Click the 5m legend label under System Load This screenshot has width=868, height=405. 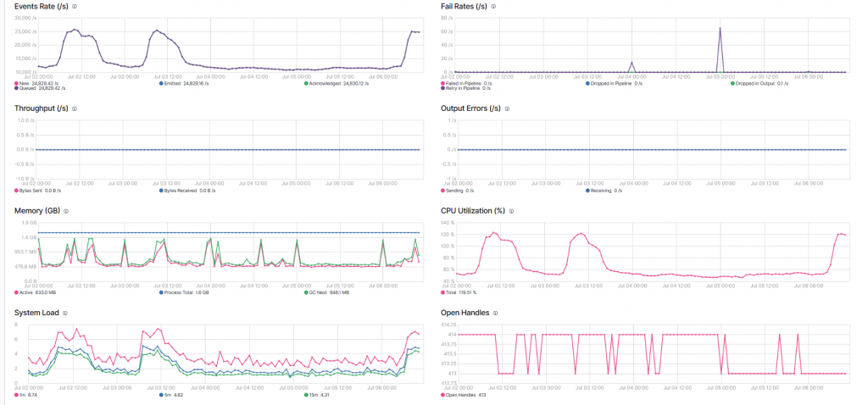click(169, 394)
